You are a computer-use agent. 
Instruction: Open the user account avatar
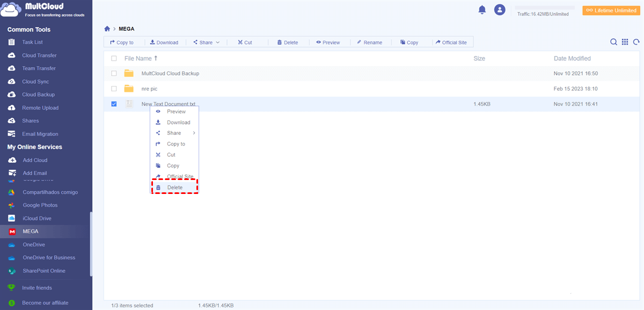(500, 10)
